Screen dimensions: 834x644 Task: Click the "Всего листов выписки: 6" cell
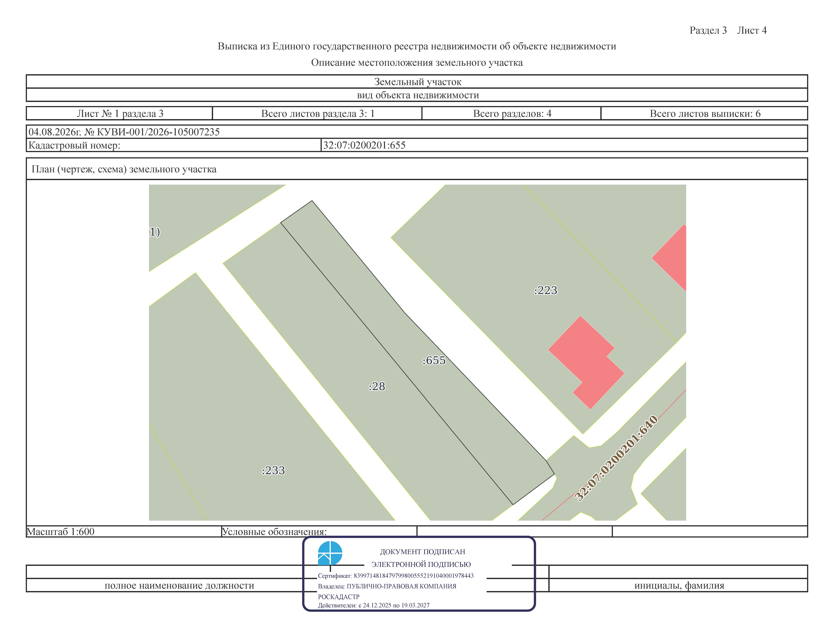coord(704,113)
